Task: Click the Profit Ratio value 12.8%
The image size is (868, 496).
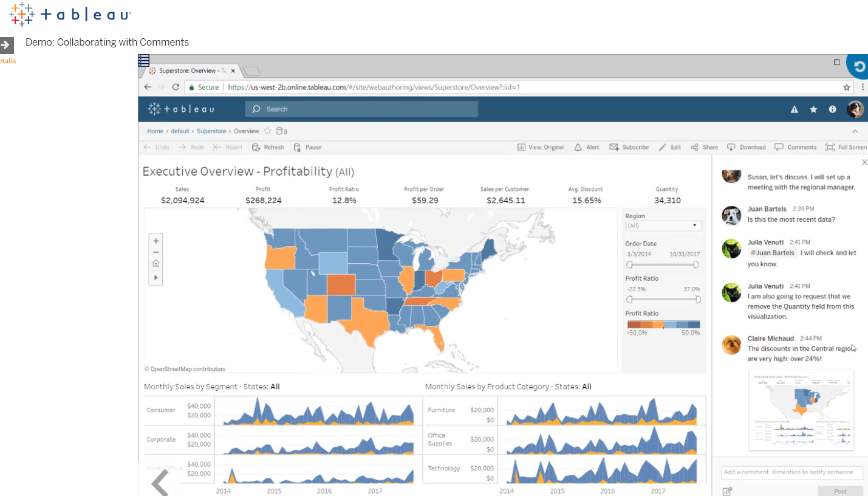Action: (x=343, y=201)
